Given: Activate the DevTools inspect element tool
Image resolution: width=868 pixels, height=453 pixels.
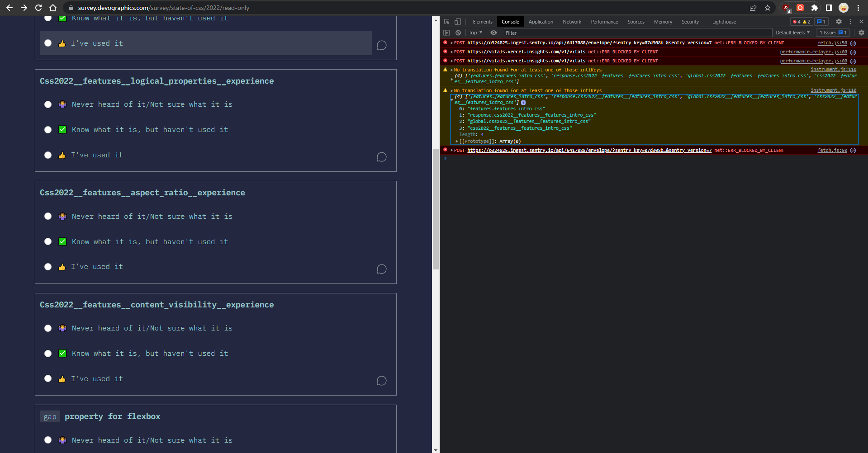Looking at the screenshot, I should 447,22.
